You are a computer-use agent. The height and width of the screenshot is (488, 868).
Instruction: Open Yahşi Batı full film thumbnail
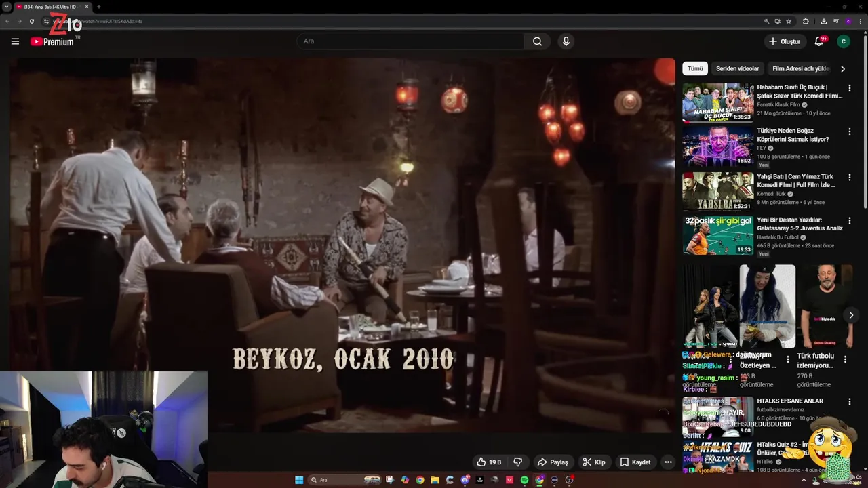tap(717, 192)
